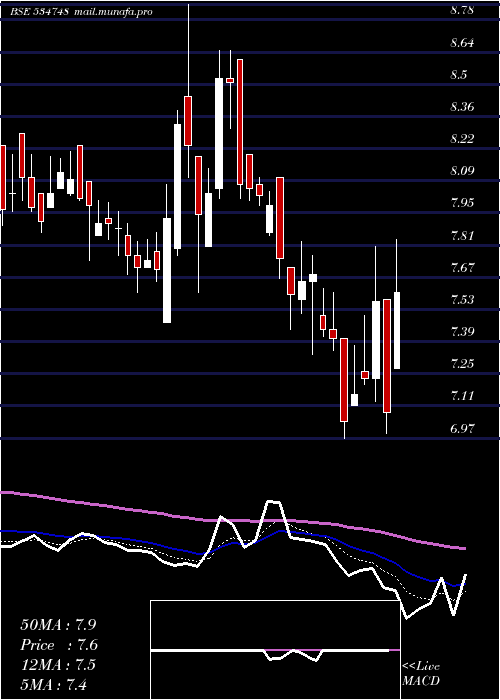
Task: Click the 8.36 price axis label
Action: click(x=462, y=107)
